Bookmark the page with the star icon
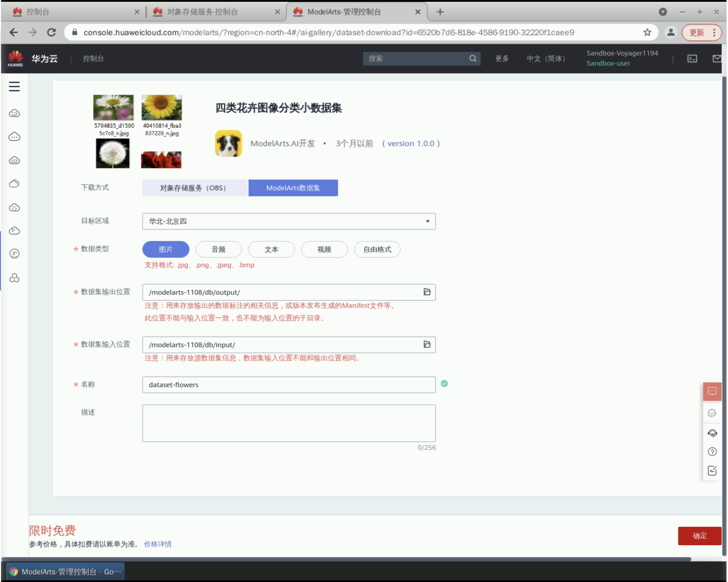The width and height of the screenshot is (728, 582). tap(647, 32)
